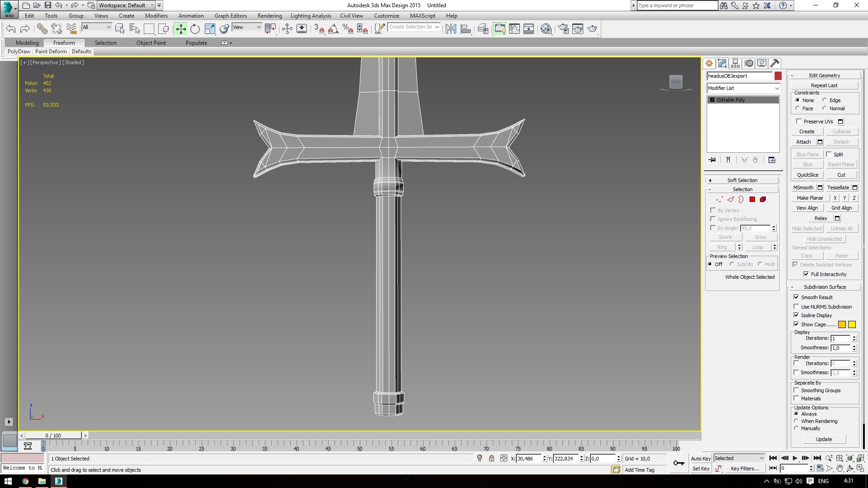Image resolution: width=868 pixels, height=488 pixels.
Task: Open Create Selection Set dropdown
Action: (x=414, y=27)
